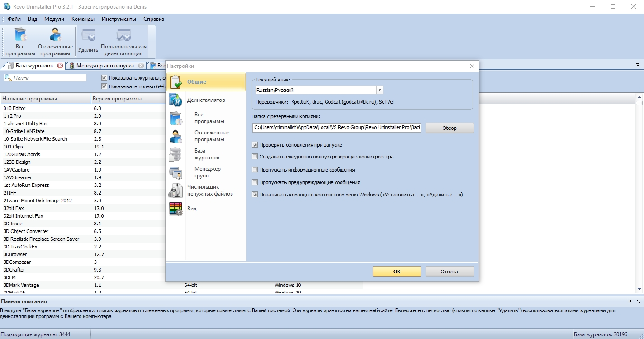Screen dimensions: 644x339
Task: Select the '1AVCapture' row
Action: coord(83,170)
